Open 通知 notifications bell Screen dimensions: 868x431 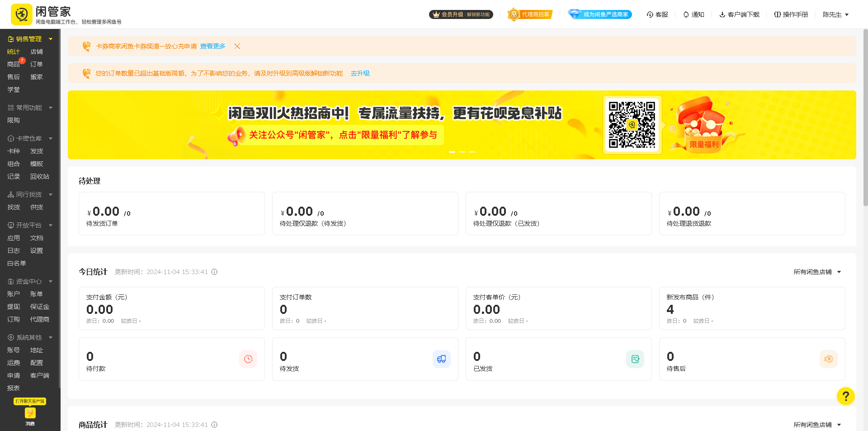pos(693,14)
